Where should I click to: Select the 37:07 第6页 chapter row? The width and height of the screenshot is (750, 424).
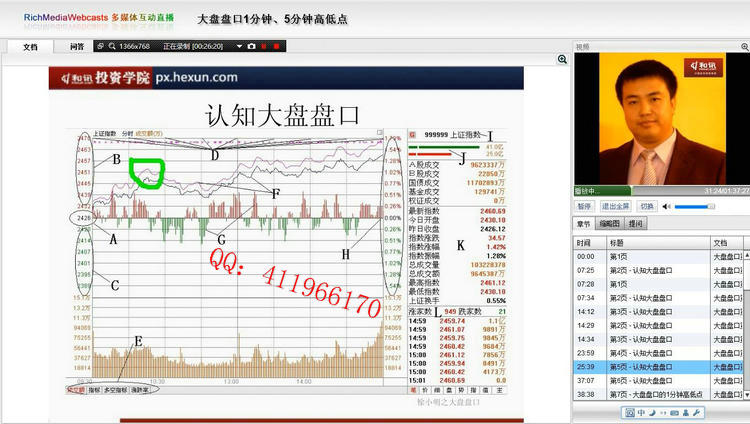[x=658, y=381]
